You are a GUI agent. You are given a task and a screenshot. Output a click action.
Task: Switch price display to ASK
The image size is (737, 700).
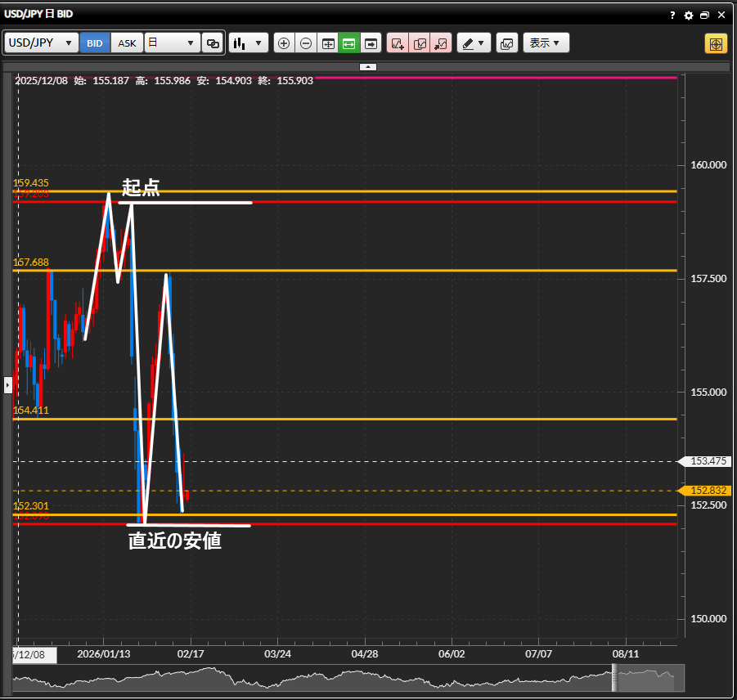128,43
